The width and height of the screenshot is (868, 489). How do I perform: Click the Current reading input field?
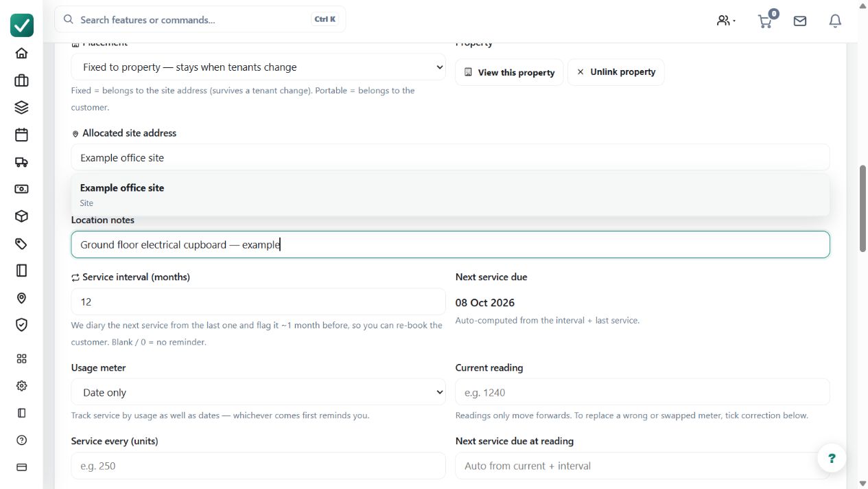click(x=642, y=392)
